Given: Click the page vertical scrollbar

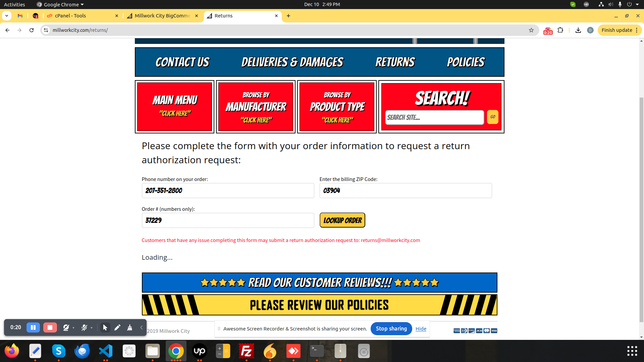Looking at the screenshot, I should pyautogui.click(x=641, y=209).
